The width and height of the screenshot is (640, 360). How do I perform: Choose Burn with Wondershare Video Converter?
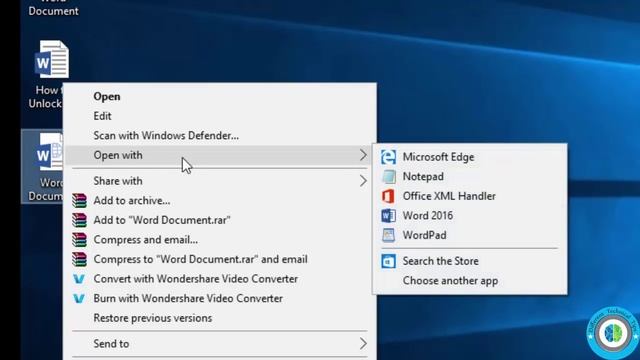pyautogui.click(x=220, y=298)
